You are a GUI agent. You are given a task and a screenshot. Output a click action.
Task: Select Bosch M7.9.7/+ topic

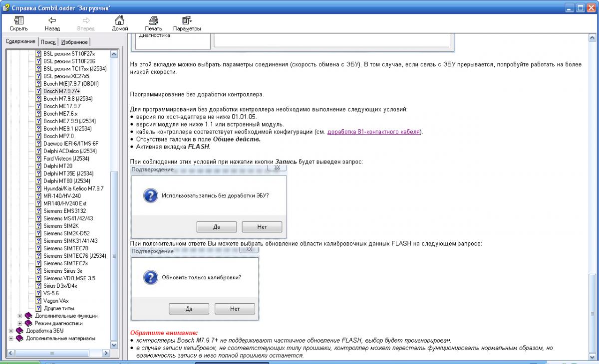[61, 91]
